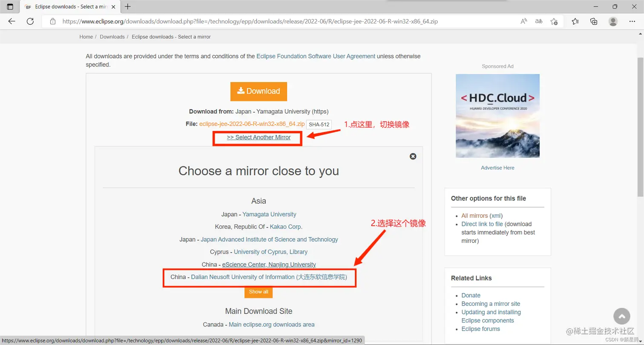
Task: Select University of Cyprus, Library mirror
Action: tap(270, 252)
